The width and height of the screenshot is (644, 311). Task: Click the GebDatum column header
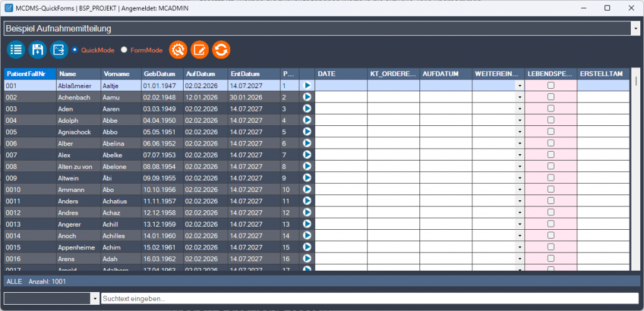[x=162, y=74]
